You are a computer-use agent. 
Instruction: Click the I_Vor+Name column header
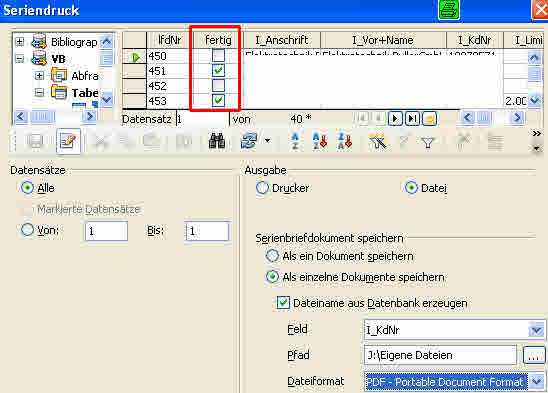(383, 40)
